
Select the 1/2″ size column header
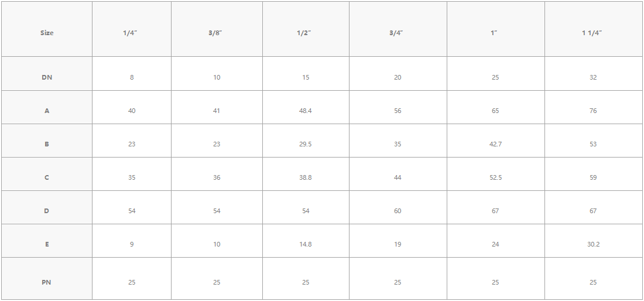306,33
